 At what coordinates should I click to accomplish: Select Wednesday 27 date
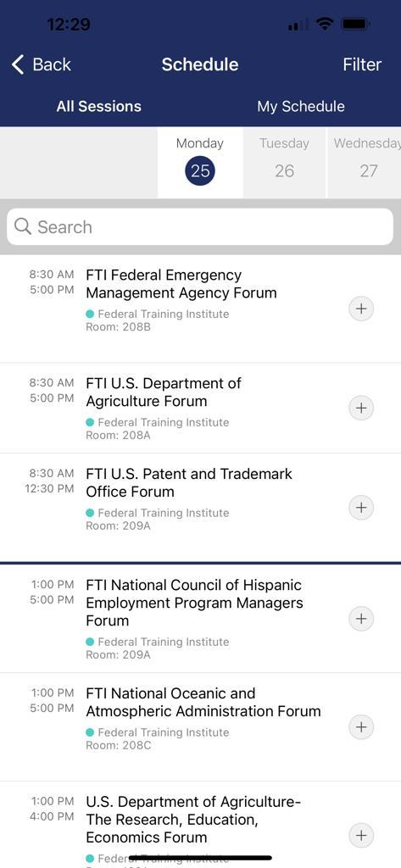[x=365, y=163]
